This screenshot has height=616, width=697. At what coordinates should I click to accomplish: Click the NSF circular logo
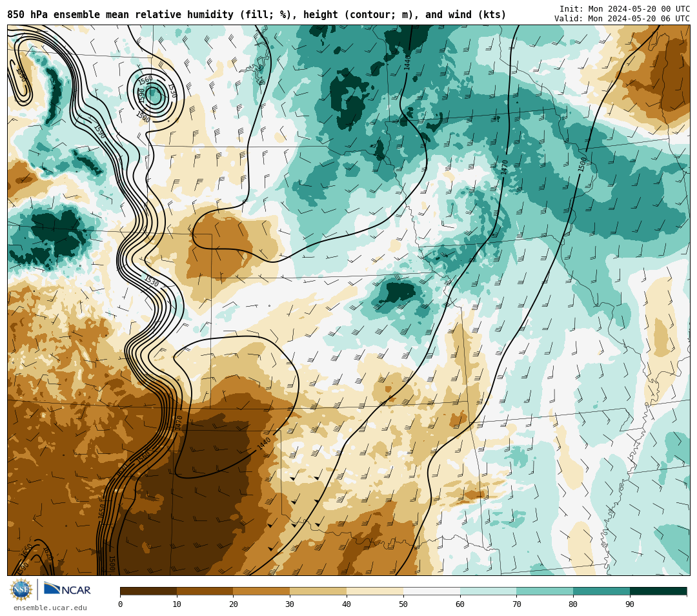tap(21, 590)
